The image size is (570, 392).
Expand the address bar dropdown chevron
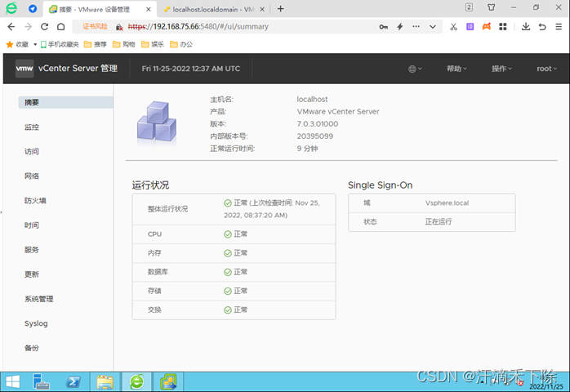tap(433, 27)
